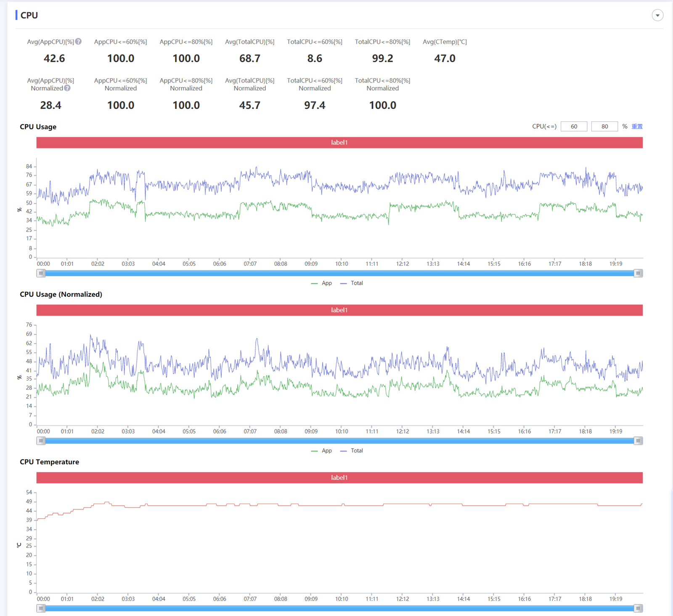The width and height of the screenshot is (673, 616).
Task: Click right zoom handle of Normalized chart slider
Action: click(x=638, y=441)
